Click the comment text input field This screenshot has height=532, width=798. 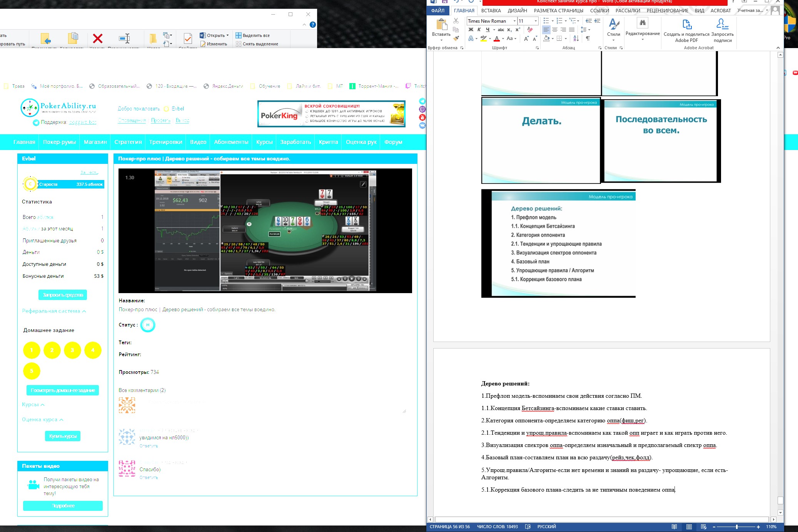[x=273, y=405]
